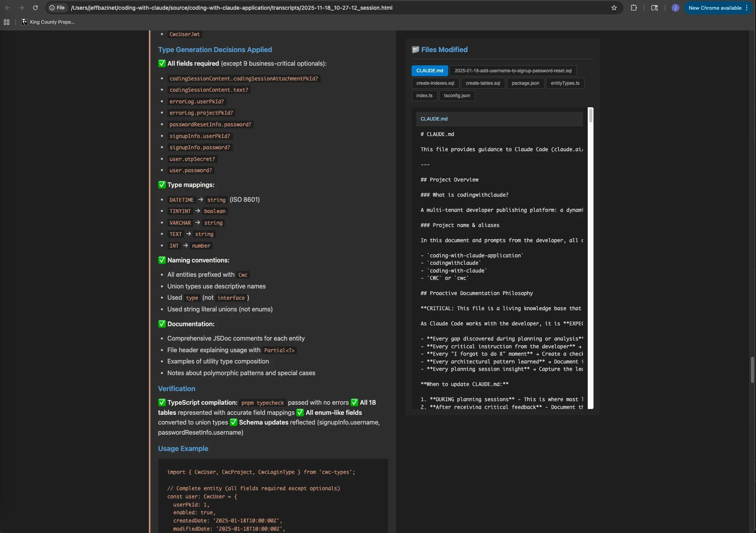Click the tab search icon in the toolbar
This screenshot has height=533, width=756.
pyautogui.click(x=655, y=8)
